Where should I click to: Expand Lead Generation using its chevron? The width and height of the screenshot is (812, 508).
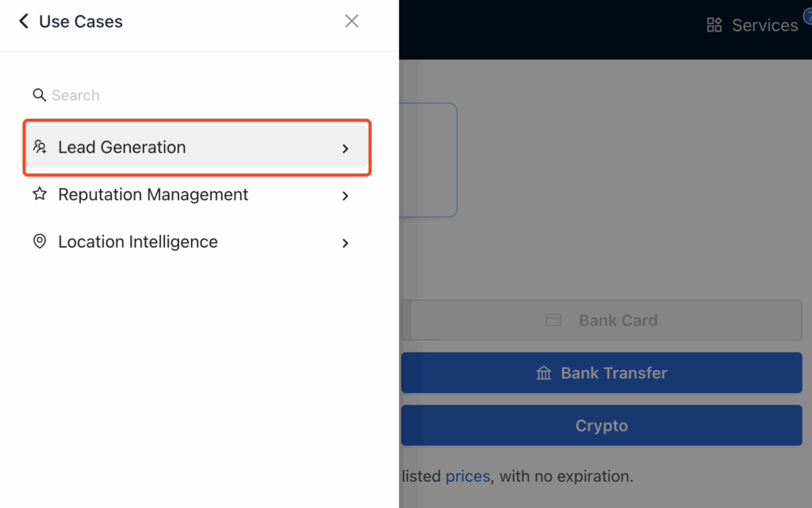coord(345,148)
